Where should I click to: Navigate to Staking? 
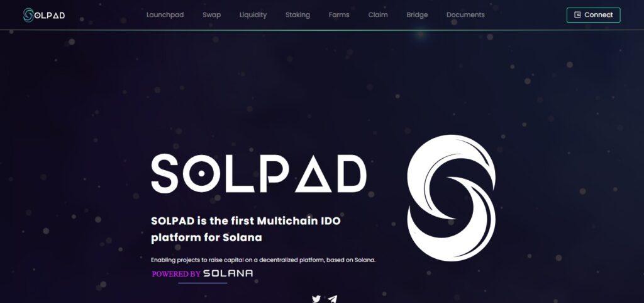click(297, 14)
